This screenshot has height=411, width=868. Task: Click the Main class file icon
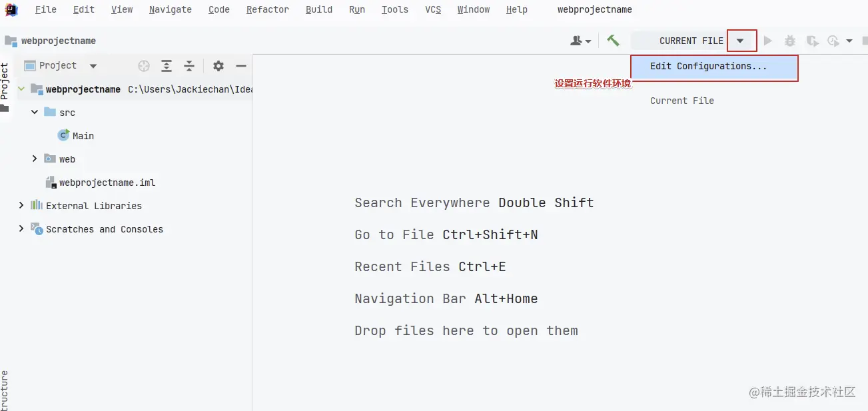click(x=63, y=135)
